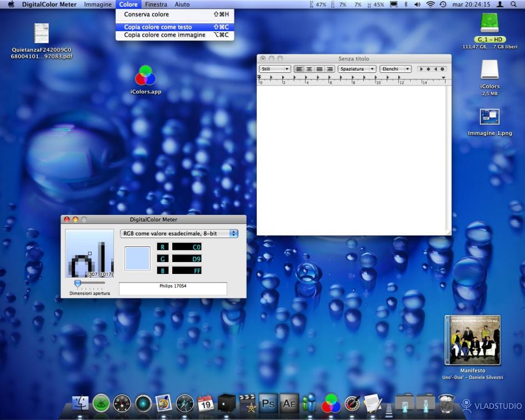The width and height of the screenshot is (525, 420).
Task: Align text right in Senza titolo window
Action: (330, 69)
